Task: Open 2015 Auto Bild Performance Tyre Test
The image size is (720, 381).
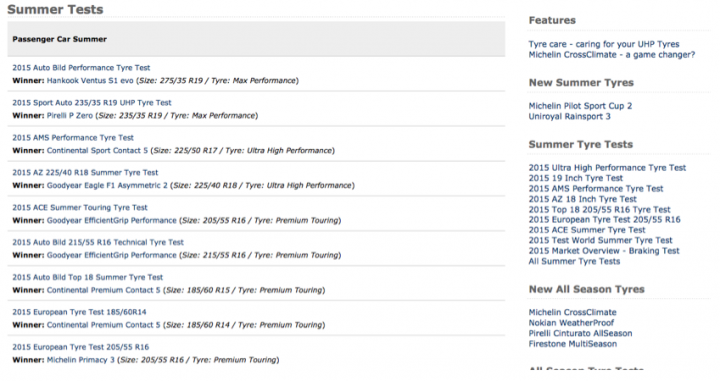Action: (x=81, y=67)
